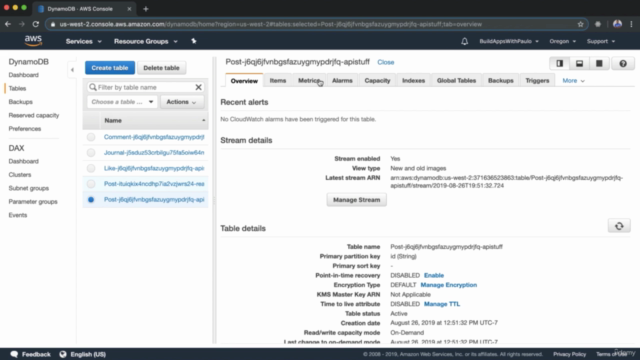Open the Oregon region dropdown
Viewport: 640px width, 360px height.
pyautogui.click(x=562, y=41)
